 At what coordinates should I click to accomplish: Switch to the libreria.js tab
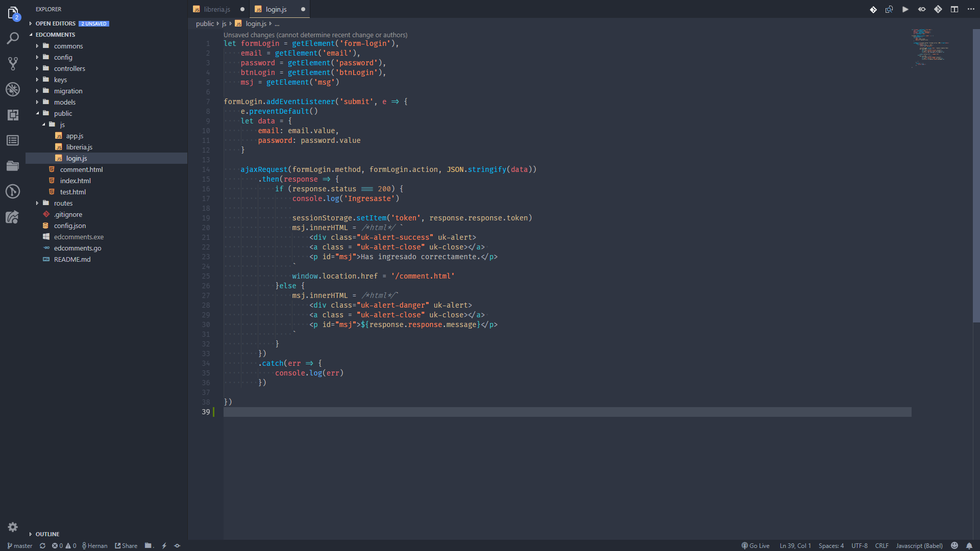217,9
